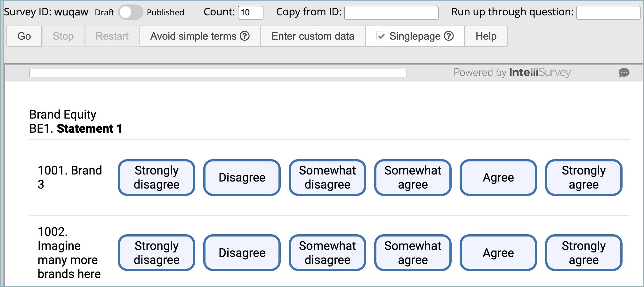
Task: Click the Restart button
Action: tap(112, 36)
